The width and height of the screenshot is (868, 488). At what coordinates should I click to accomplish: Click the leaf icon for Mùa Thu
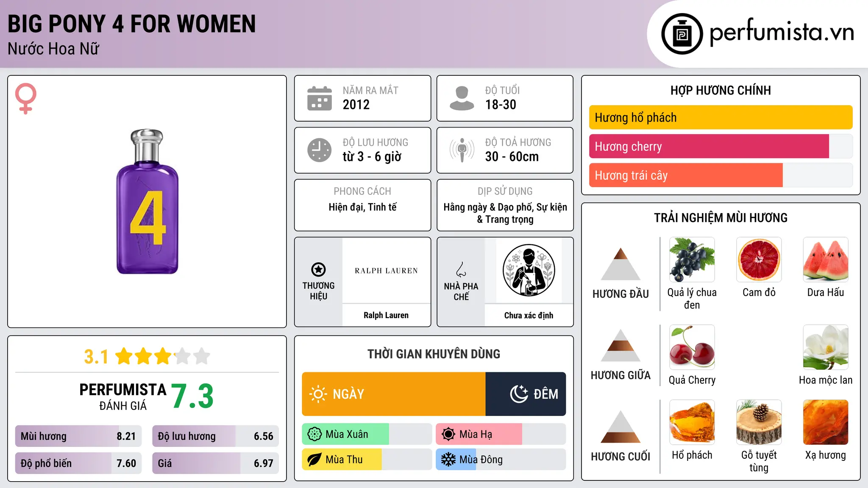314,460
